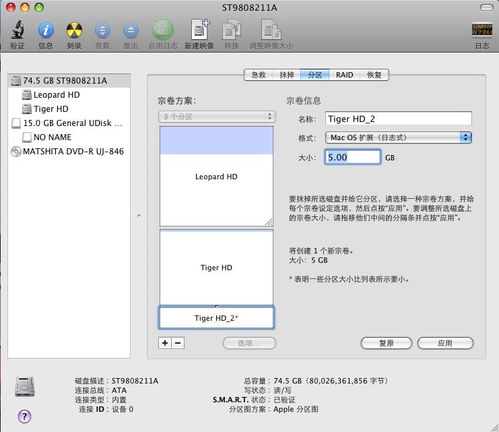Click the New Image (新建映像) icon
Screen dimensions: 499x432
200,30
